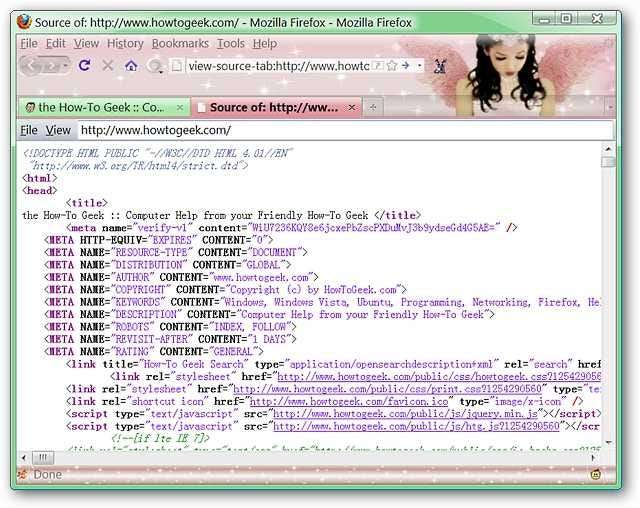This screenshot has height=508, width=640.
Task: Click the horizontal scrollbar thumb
Action: pos(43,458)
